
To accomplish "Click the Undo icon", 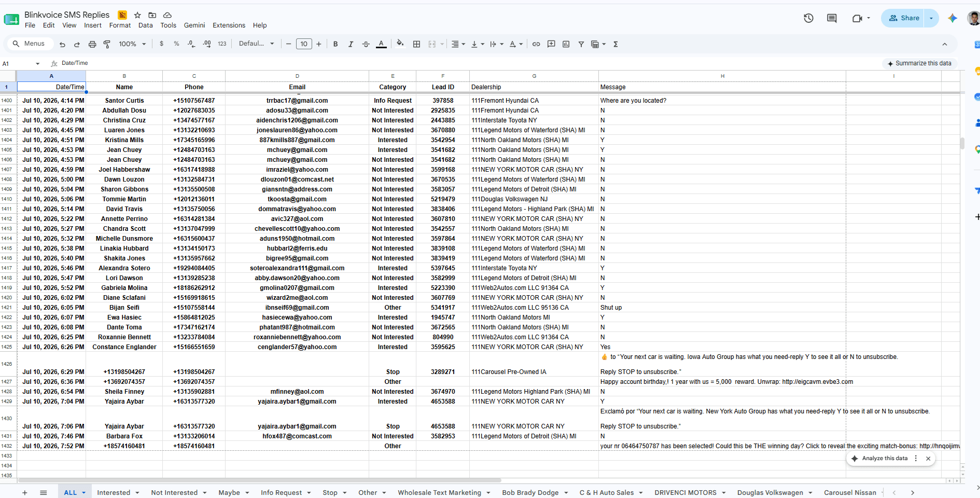I will [62, 44].
